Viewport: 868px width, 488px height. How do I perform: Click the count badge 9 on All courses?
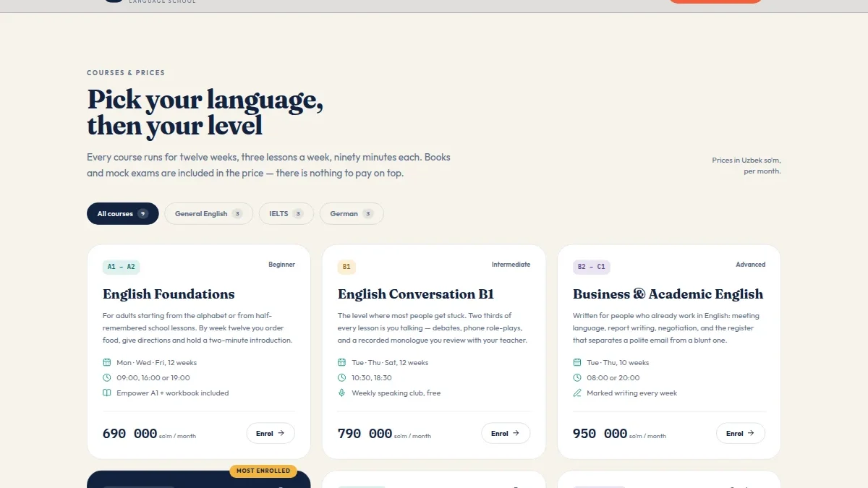coord(143,214)
